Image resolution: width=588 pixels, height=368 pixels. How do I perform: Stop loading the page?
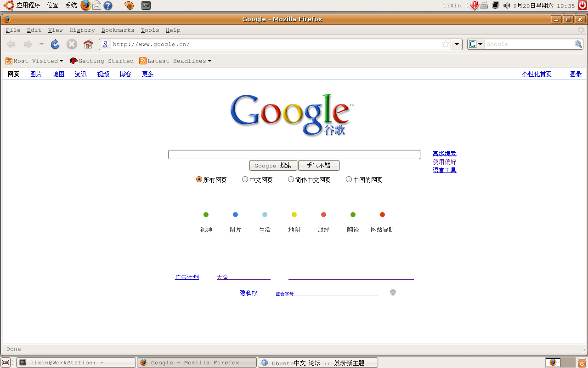coord(72,44)
